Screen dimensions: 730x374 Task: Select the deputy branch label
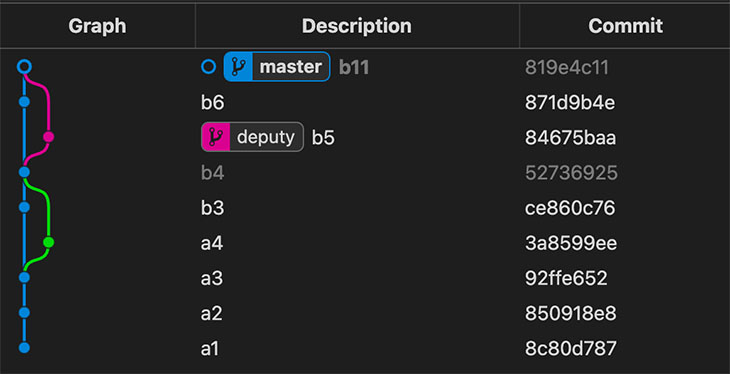click(252, 137)
